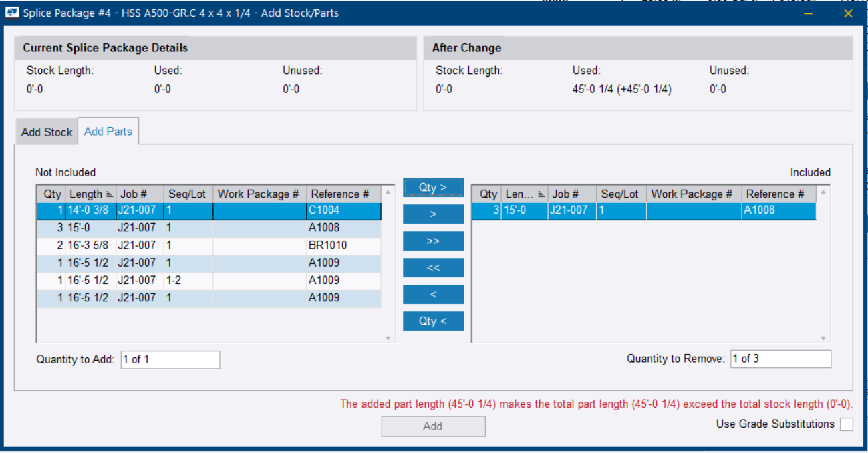Select the A1008 row in Included list
Image resolution: width=868 pixels, height=453 pixels.
point(643,211)
